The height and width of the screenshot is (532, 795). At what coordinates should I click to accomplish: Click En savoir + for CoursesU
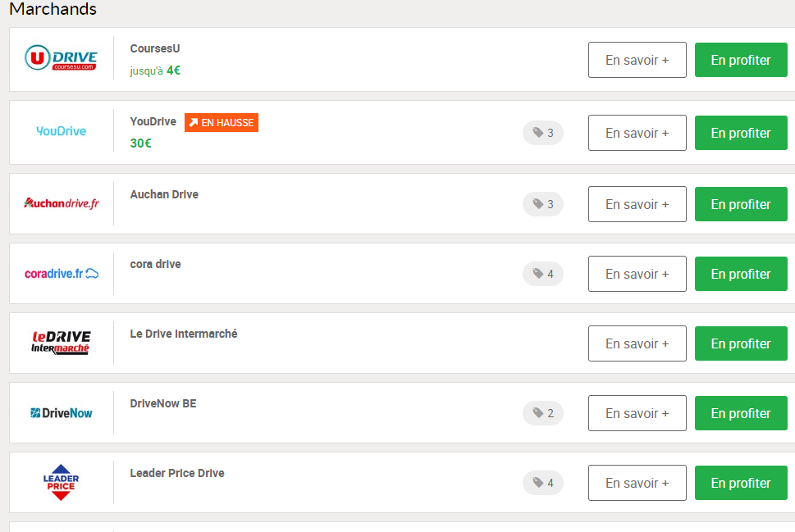click(637, 60)
